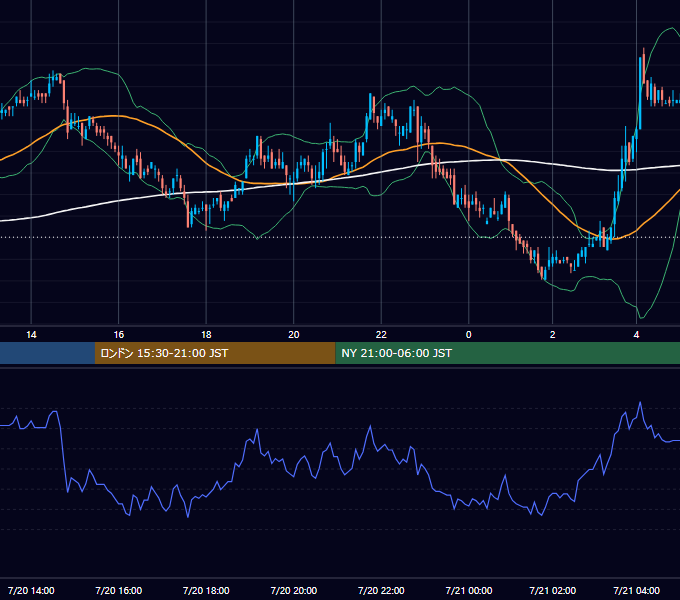Click the 18 hour label on upper axis
Image resolution: width=680 pixels, height=600 pixels.
click(206, 335)
